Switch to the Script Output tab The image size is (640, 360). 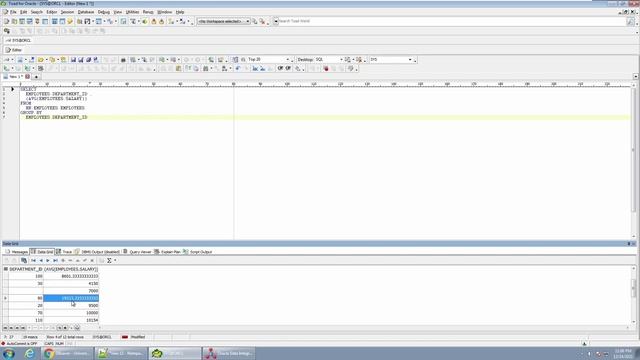pos(198,252)
